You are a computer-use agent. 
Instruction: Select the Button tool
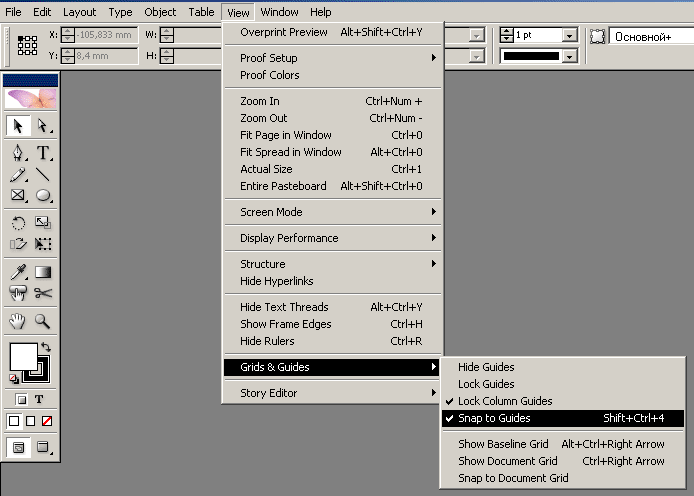(x=18, y=293)
